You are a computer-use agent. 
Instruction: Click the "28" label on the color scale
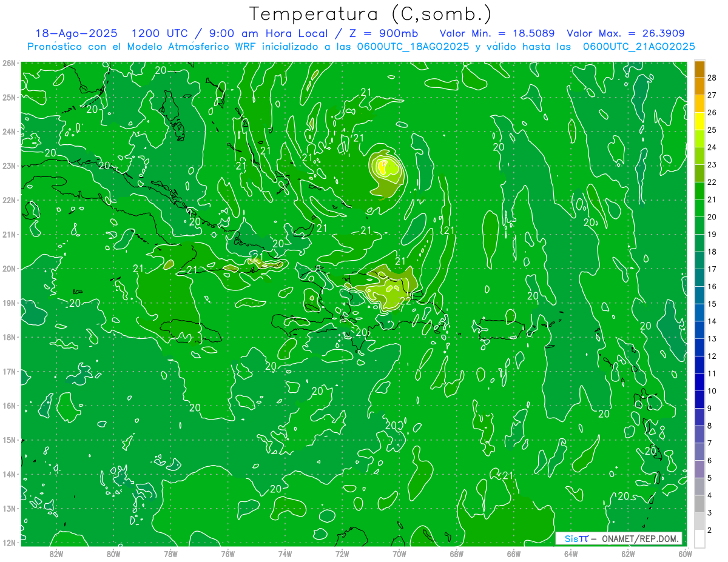[712, 78]
